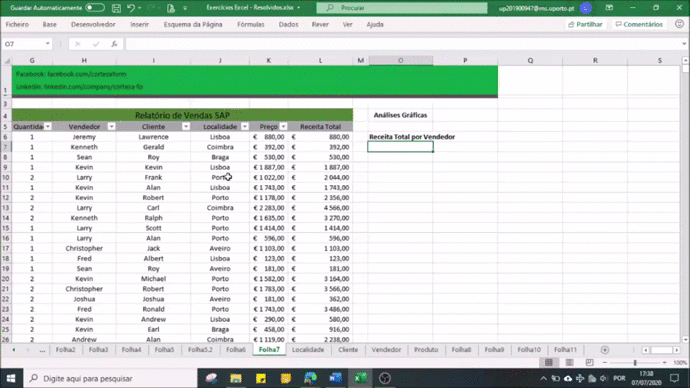Click the sheet tabs ellipsis button
This screenshot has width=690, height=388.
(x=42, y=350)
